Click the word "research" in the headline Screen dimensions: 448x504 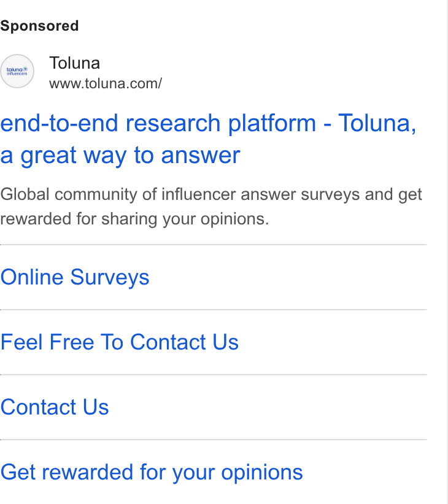[172, 123]
